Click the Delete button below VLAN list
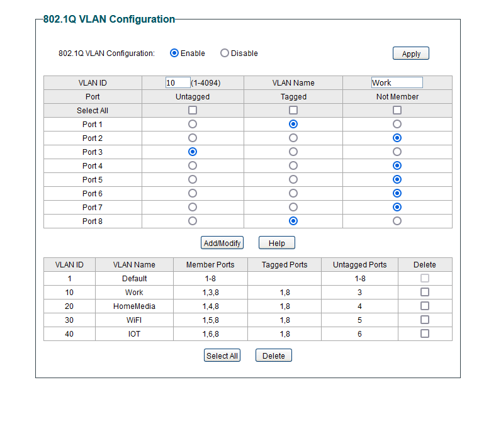This screenshot has width=479, height=448. tap(274, 356)
